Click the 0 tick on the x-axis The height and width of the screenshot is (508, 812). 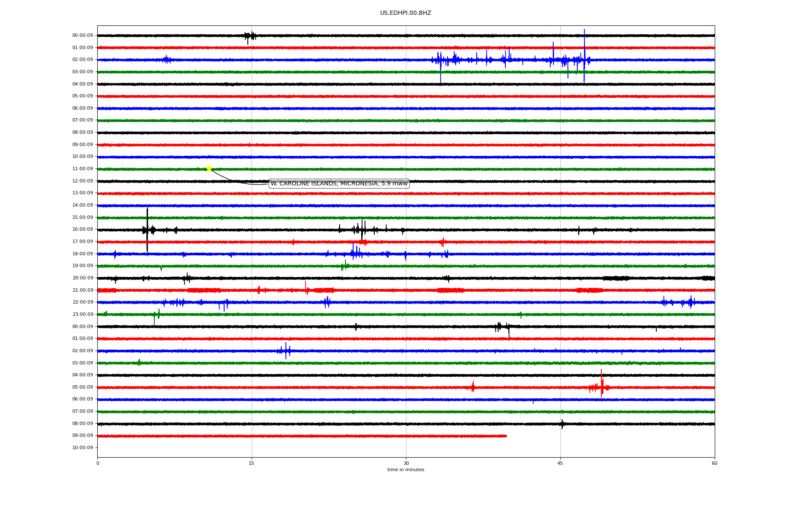98,463
